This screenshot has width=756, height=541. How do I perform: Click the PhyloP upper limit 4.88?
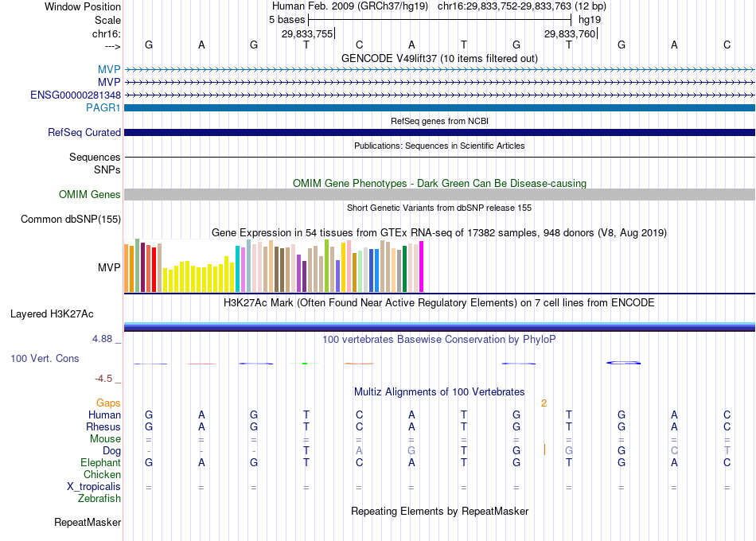pos(102,339)
